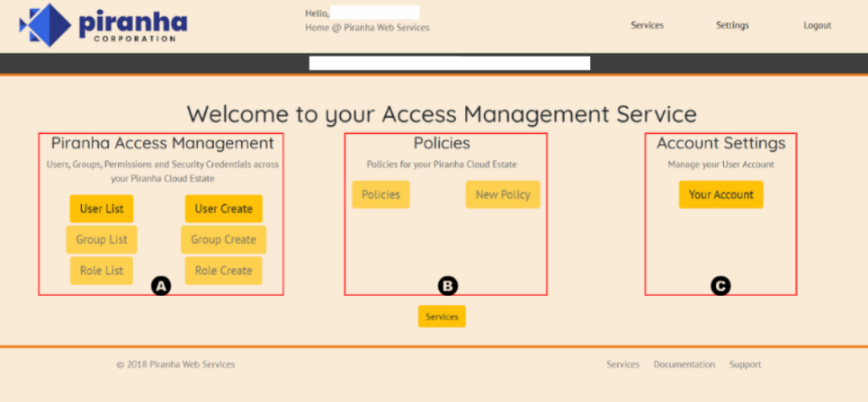The width and height of the screenshot is (868, 402).
Task: Open the Group List page
Action: [x=102, y=239]
